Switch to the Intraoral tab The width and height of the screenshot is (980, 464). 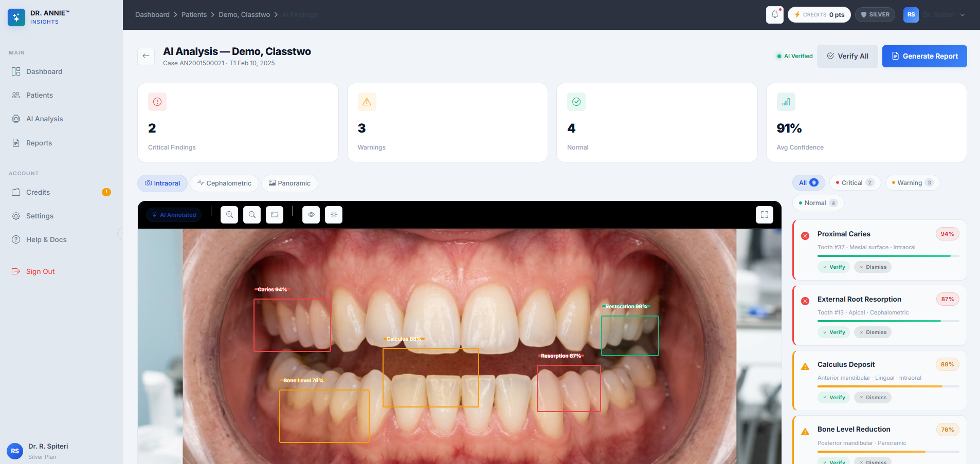(162, 183)
